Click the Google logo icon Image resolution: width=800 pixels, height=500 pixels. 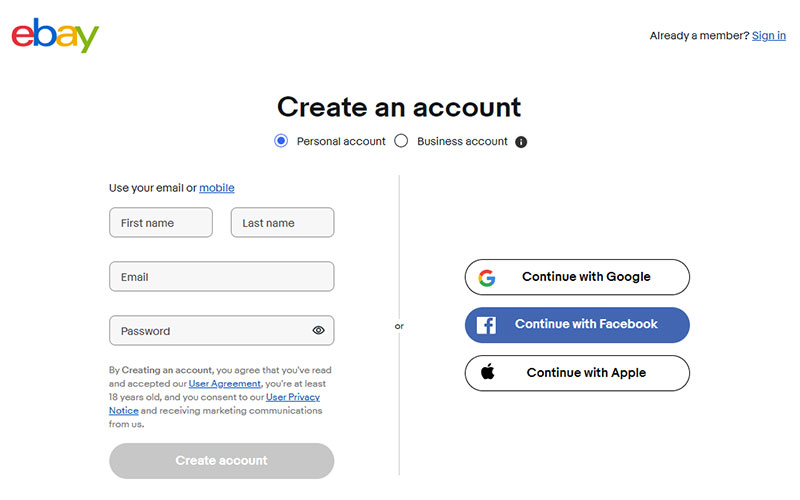point(487,277)
